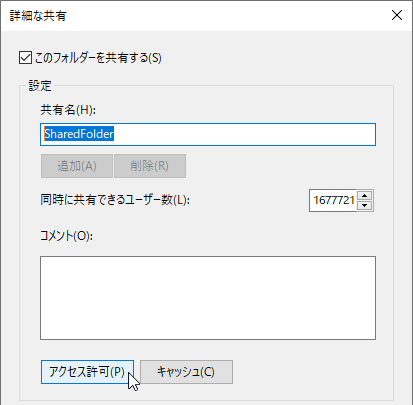Click the 共有名 text field
Image resolution: width=413 pixels, height=405 pixels.
(208, 134)
